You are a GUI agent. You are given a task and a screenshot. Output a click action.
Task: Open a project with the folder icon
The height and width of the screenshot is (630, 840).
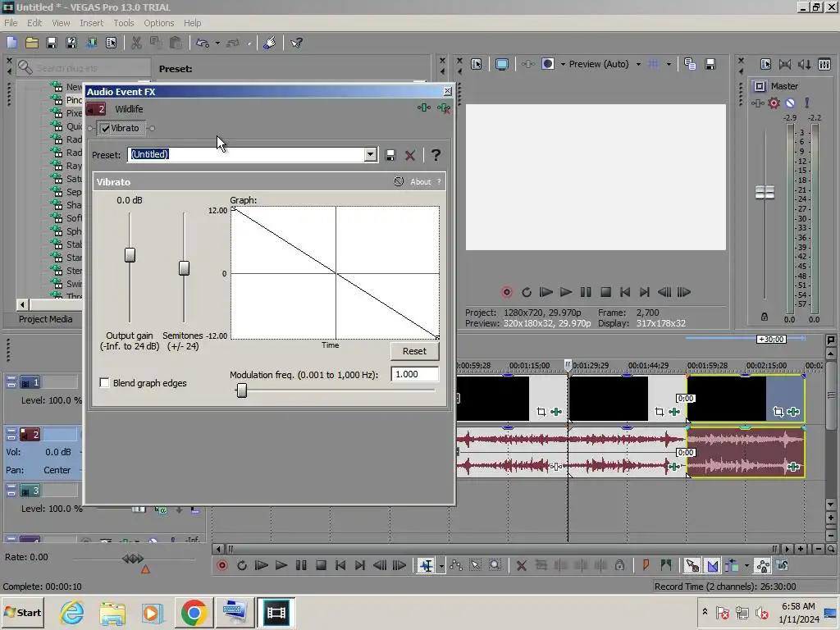[32, 43]
